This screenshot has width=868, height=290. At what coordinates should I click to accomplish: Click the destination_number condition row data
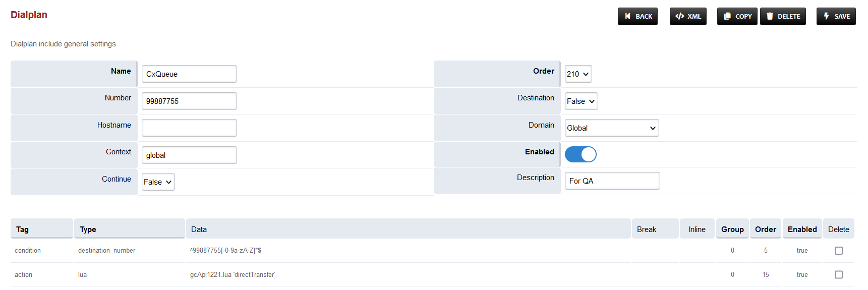coord(225,251)
